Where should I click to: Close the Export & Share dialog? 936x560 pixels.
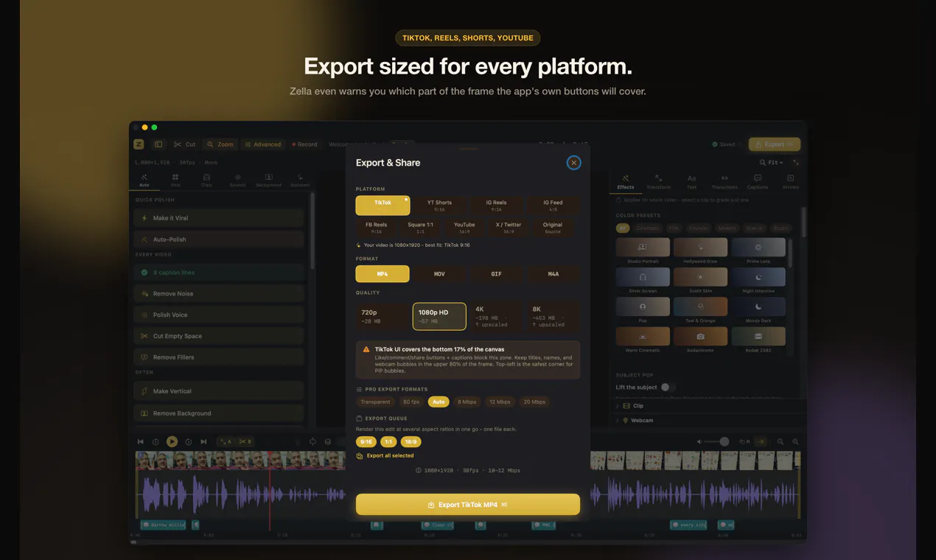573,163
